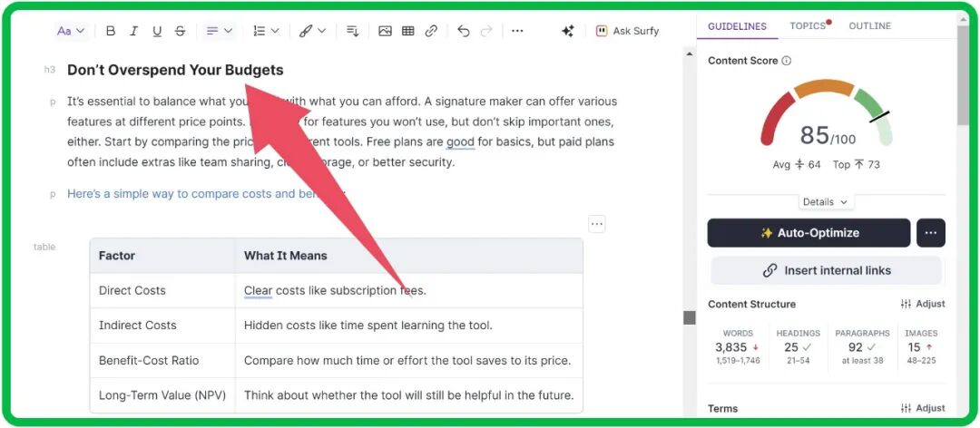Click the insert link icon
The image size is (980, 428).
point(431,31)
